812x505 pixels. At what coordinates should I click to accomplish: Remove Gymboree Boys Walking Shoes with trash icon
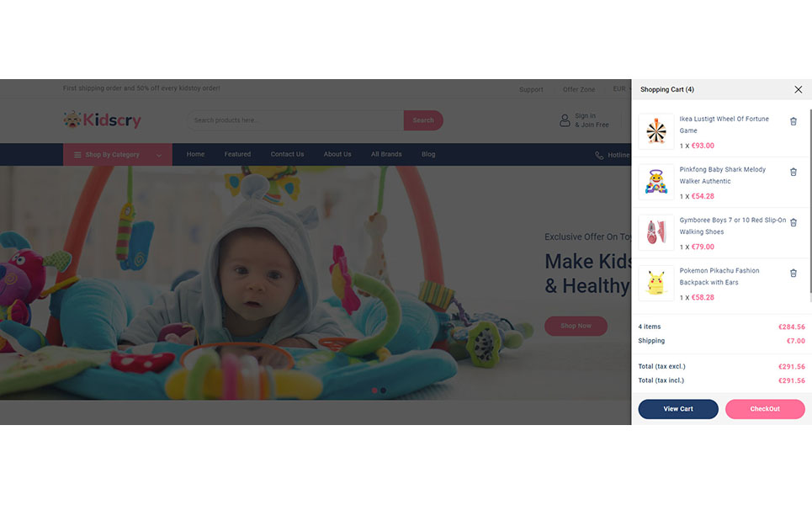coord(793,223)
